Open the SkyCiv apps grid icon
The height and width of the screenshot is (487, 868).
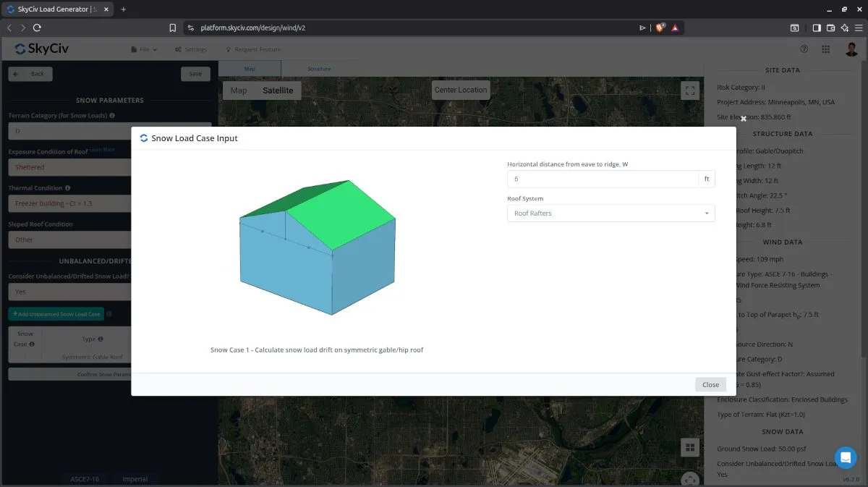[825, 49]
